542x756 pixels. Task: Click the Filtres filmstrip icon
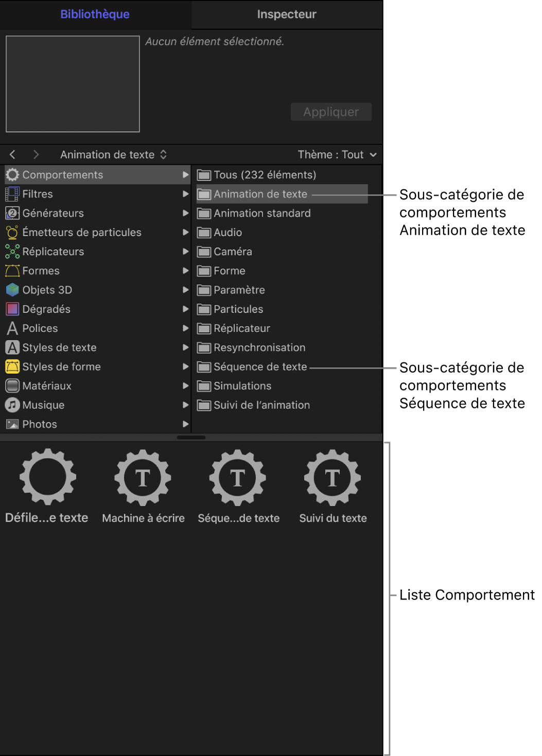pos(12,194)
